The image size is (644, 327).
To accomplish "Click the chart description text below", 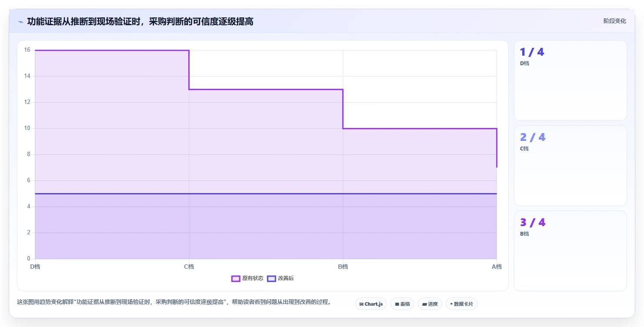I will 174,302.
